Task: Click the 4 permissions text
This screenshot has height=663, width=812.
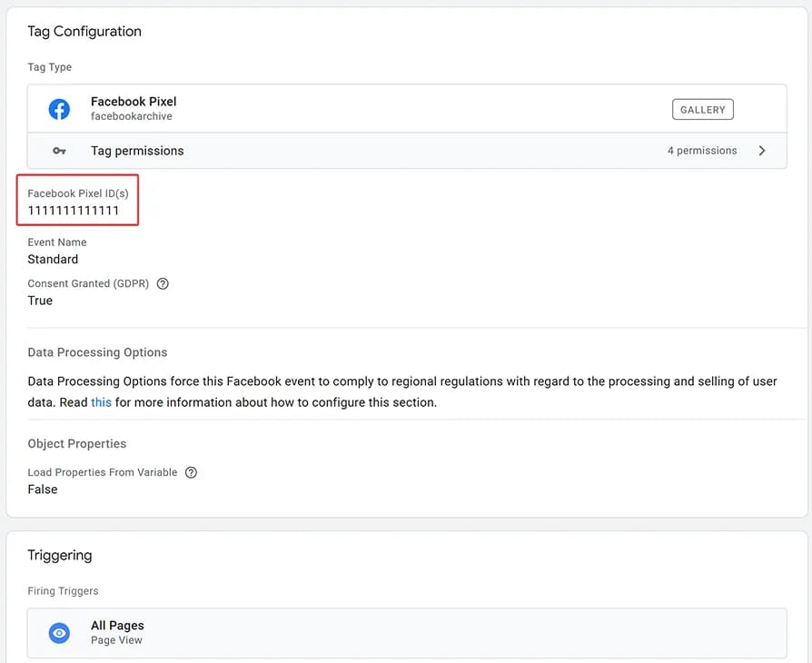Action: click(x=702, y=151)
